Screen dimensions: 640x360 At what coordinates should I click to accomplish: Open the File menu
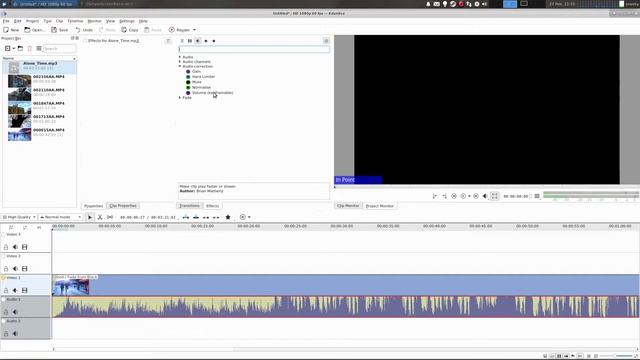pos(6,21)
